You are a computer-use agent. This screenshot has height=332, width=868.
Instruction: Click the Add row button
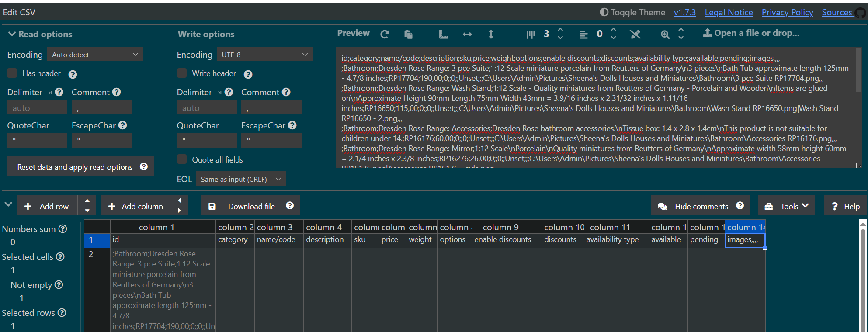point(47,206)
